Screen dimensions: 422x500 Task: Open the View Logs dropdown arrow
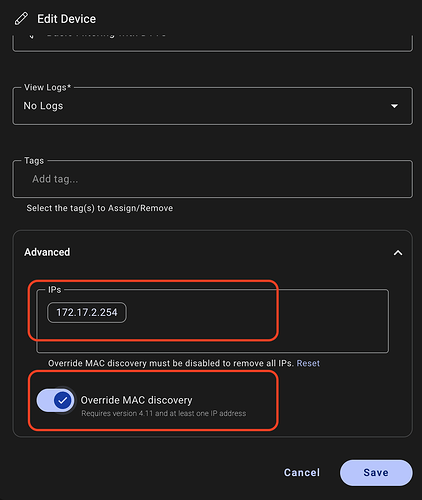click(394, 106)
